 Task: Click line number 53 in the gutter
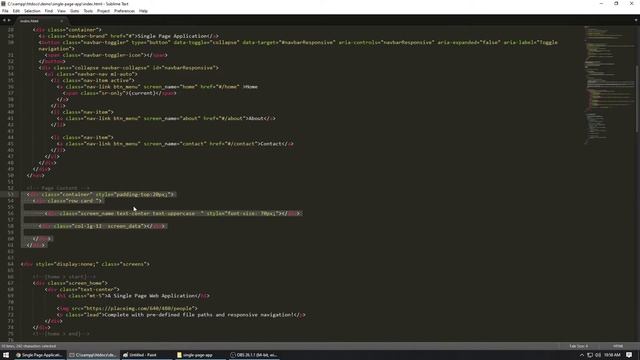tap(11, 194)
